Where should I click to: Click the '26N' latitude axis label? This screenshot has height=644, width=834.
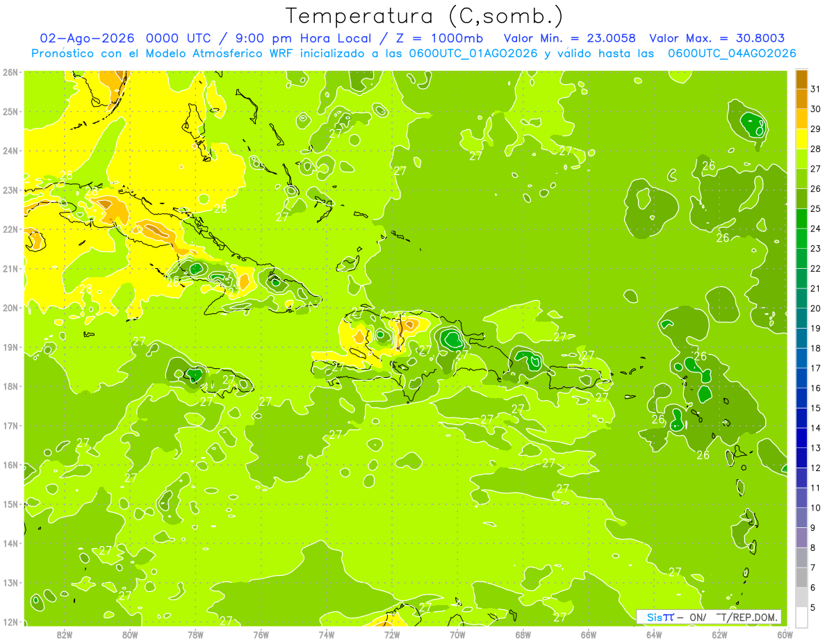click(10, 72)
